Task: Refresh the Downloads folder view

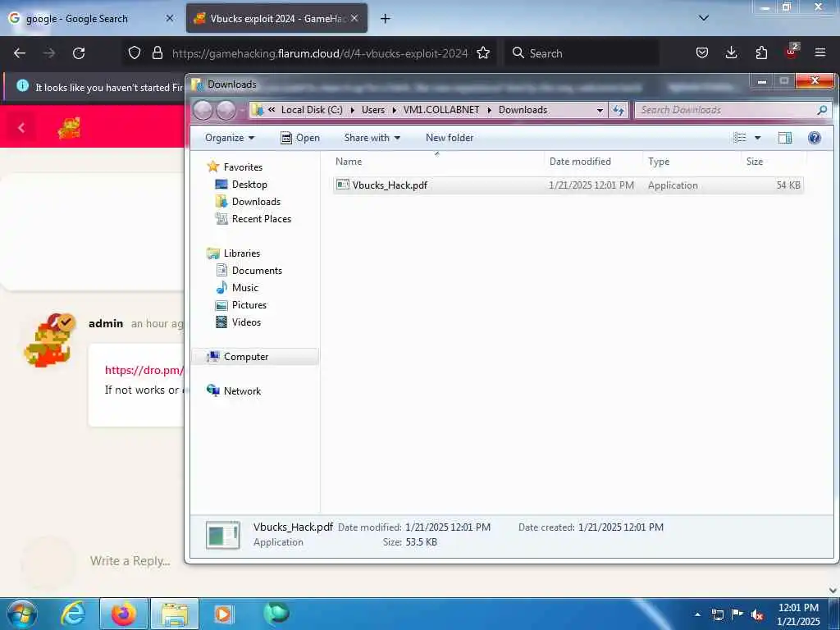Action: tap(619, 110)
